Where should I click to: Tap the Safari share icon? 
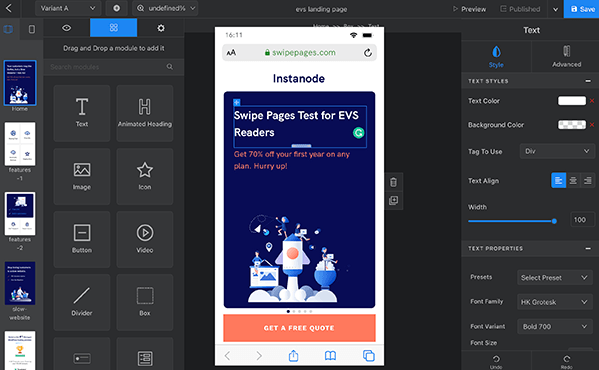293,355
